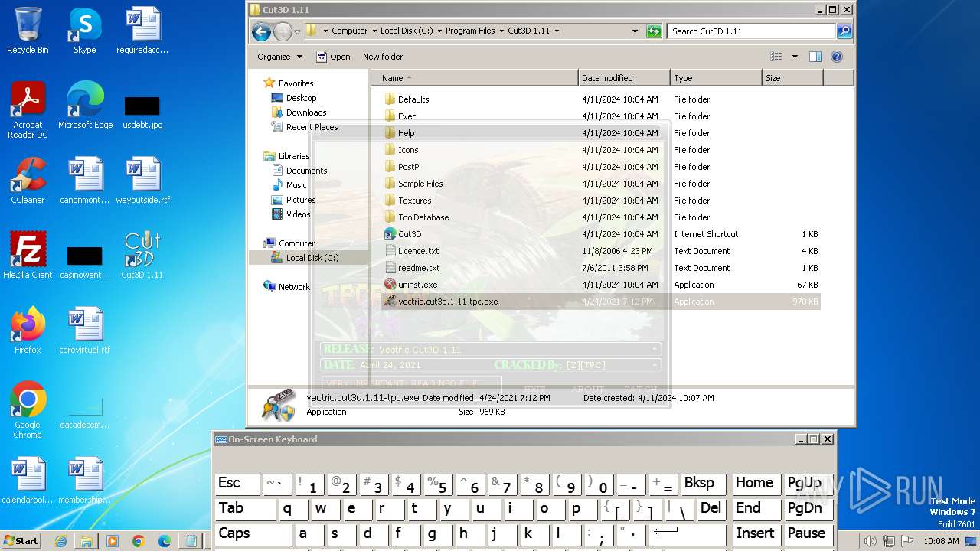The width and height of the screenshot is (980, 551).
Task: Open Explorer help question mark icon
Action: click(837, 57)
